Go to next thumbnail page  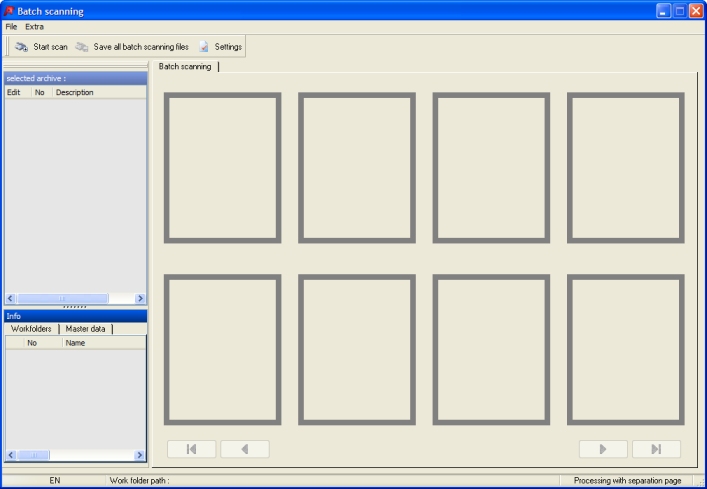(x=603, y=449)
